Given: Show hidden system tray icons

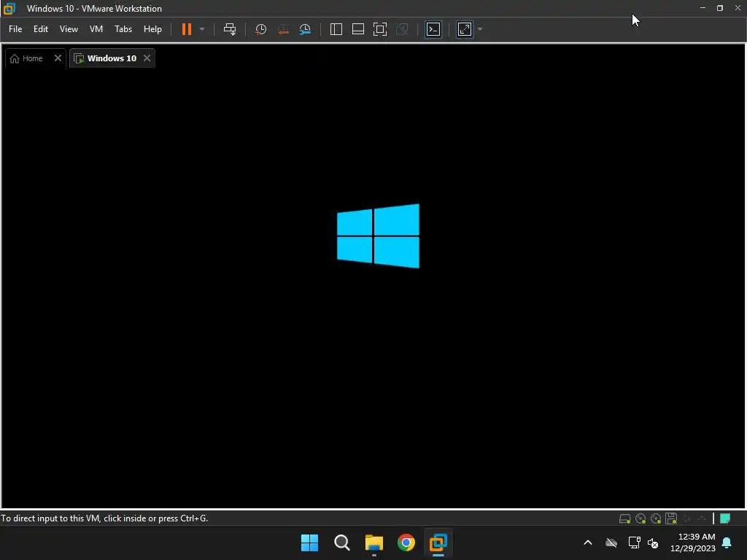Looking at the screenshot, I should [588, 542].
